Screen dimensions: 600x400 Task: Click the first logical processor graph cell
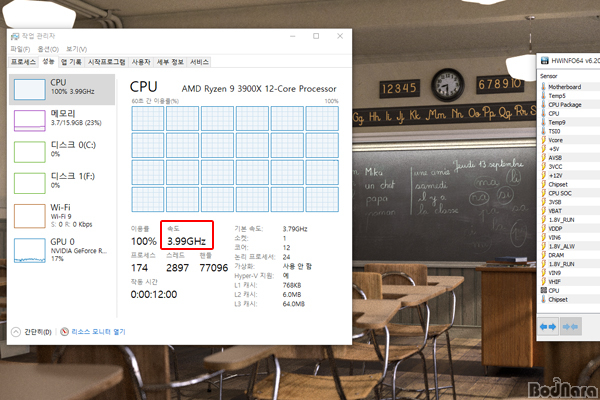coord(148,119)
